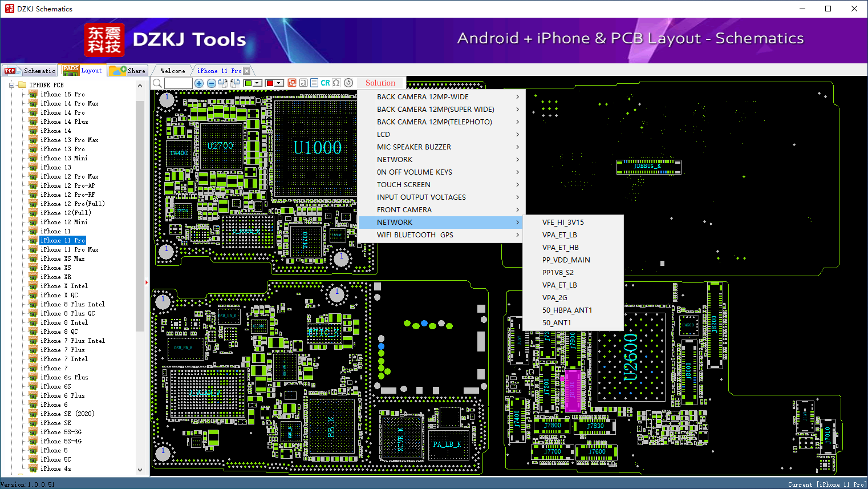The image size is (868, 489).
Task: Open INPUT OUTPUT VOLTAGES submenu
Action: (x=441, y=197)
